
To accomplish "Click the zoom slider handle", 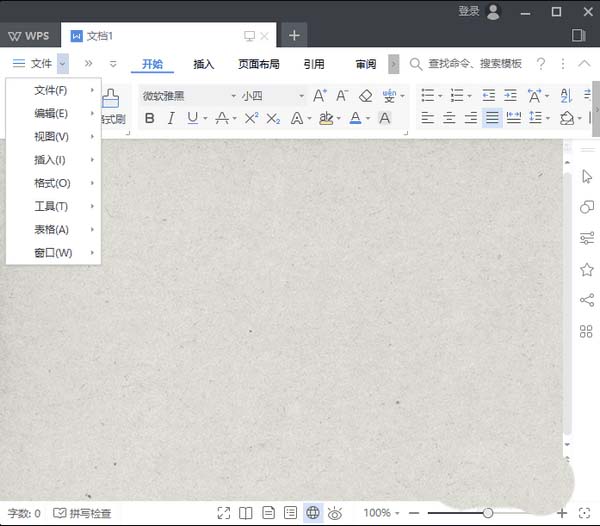I will [x=488, y=513].
